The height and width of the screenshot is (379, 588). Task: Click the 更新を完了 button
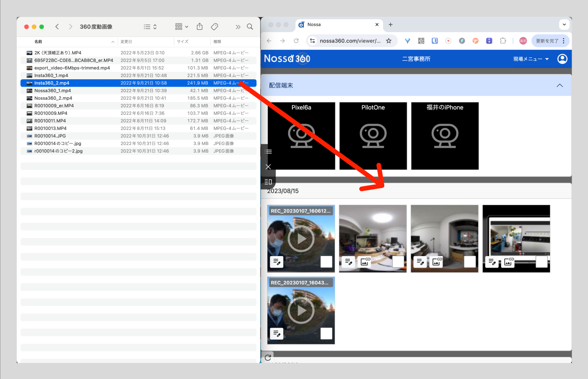[x=547, y=41]
